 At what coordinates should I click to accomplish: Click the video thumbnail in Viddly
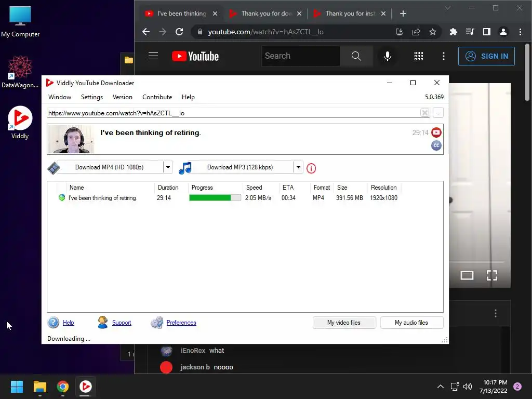point(71,139)
